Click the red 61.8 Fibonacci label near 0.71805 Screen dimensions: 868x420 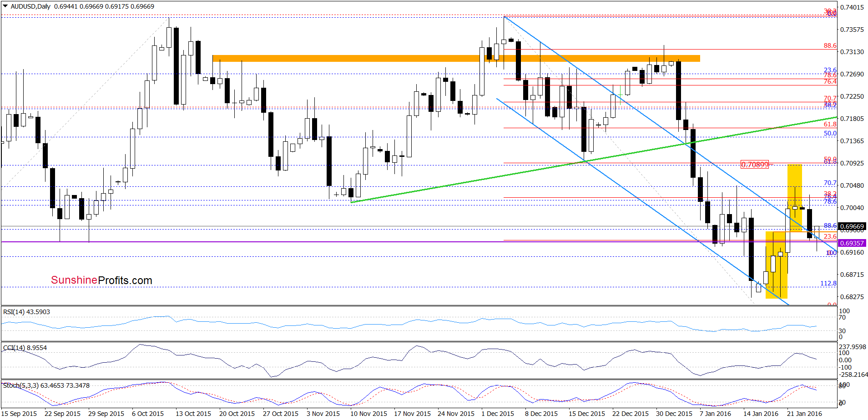(830, 124)
